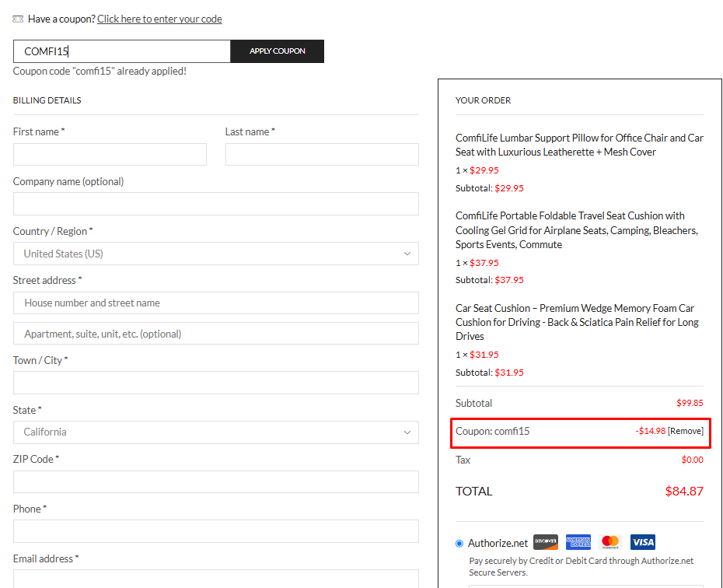The height and width of the screenshot is (588, 723).
Task: Click the Authorize.net payment label
Action: click(x=498, y=543)
